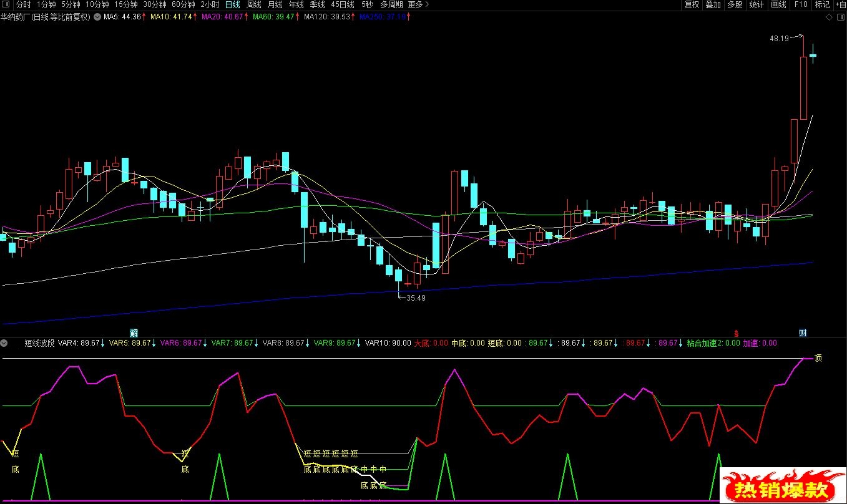Select the 5分钟 period

[71, 4]
